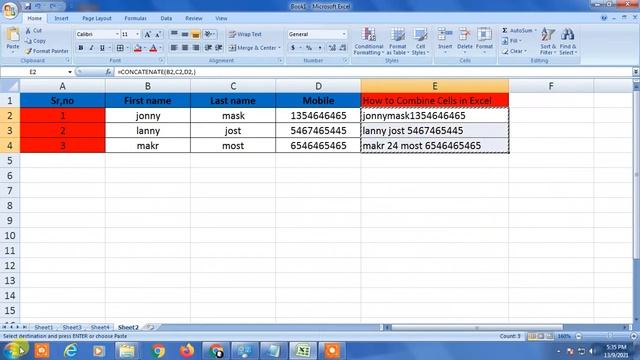
Task: Click Decrease Decimal icon
Action: click(342, 48)
